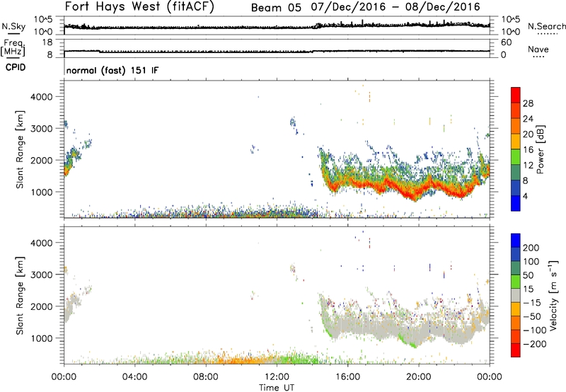Click the 'CPID' label
The height and width of the screenshot is (392, 566).
pyautogui.click(x=16, y=67)
